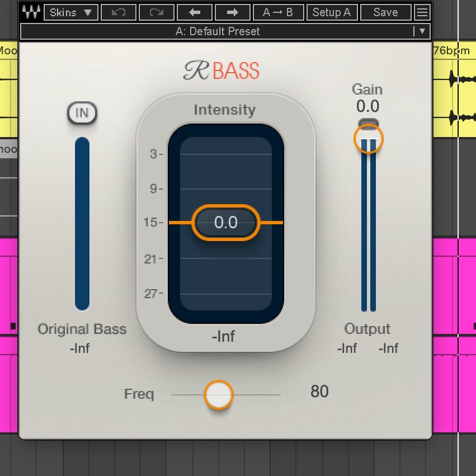Click the Gain fader handle

click(x=368, y=138)
